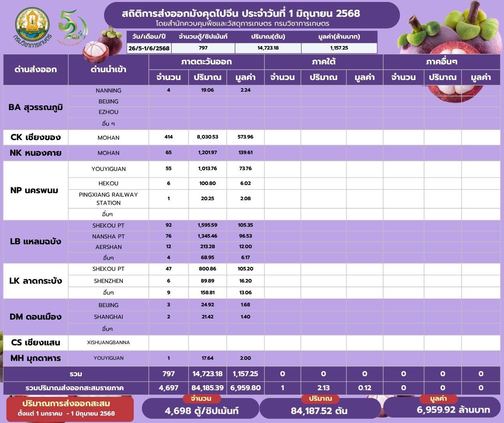
Task: Click the total count '797' in รวม row
Action: (x=168, y=374)
